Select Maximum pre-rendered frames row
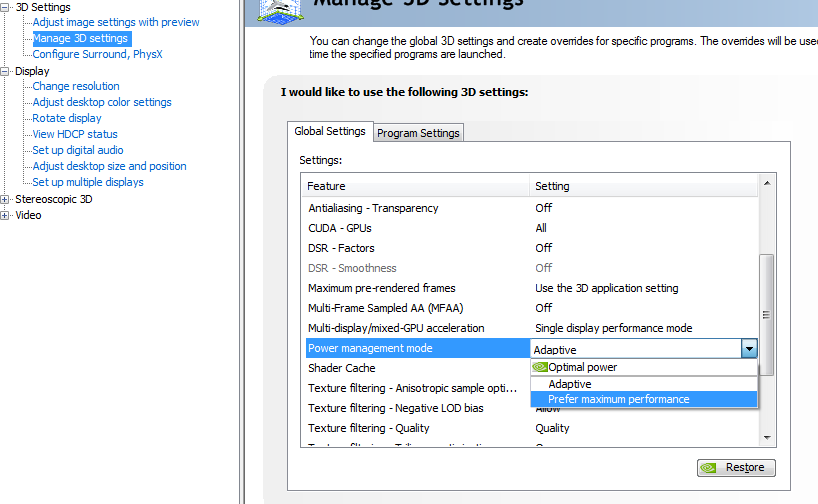This screenshot has height=504, width=818. (532, 288)
